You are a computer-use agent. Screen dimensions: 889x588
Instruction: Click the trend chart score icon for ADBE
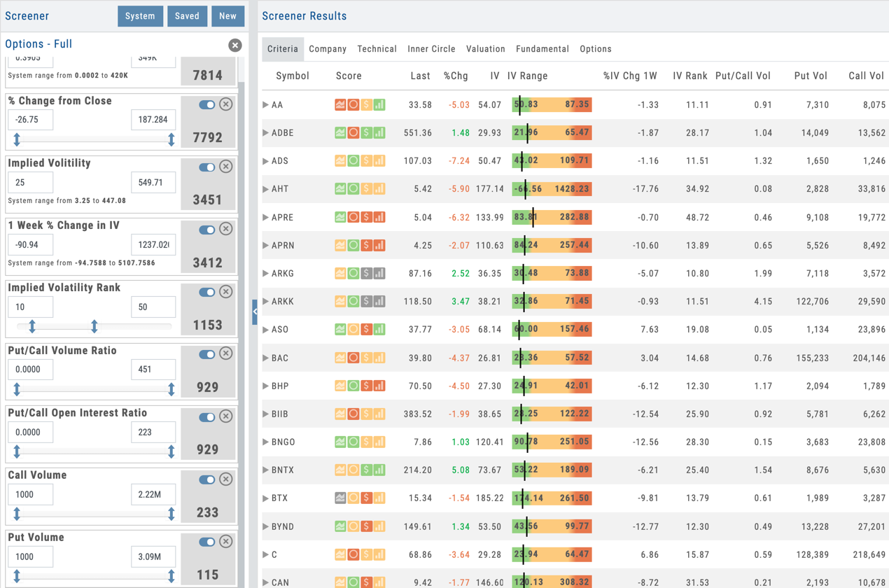point(340,133)
